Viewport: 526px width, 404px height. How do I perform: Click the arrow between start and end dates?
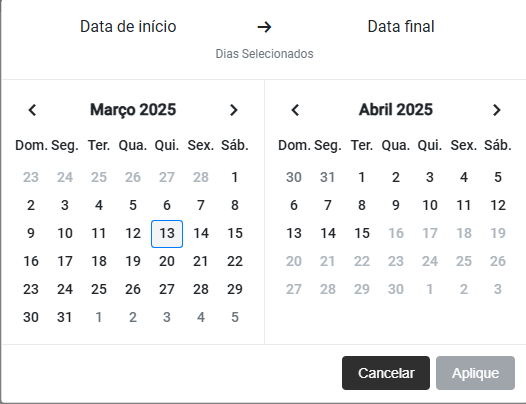tap(264, 27)
